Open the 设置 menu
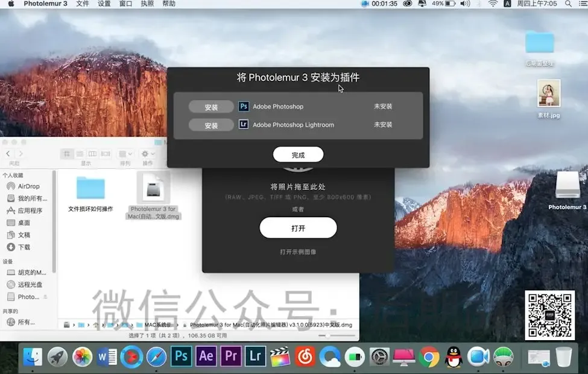Screen dimensions: 588x374 coord(104,4)
